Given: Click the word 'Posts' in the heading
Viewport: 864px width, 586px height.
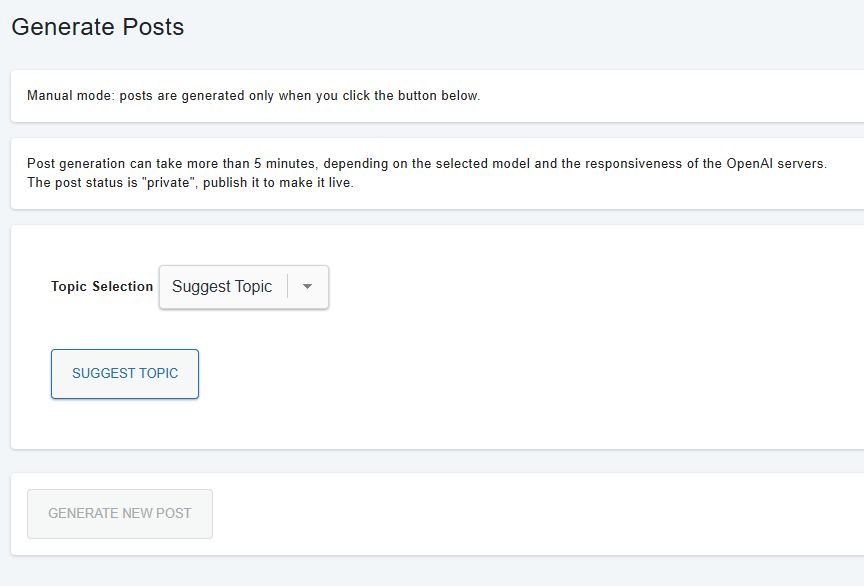Looking at the screenshot, I should tap(153, 27).
